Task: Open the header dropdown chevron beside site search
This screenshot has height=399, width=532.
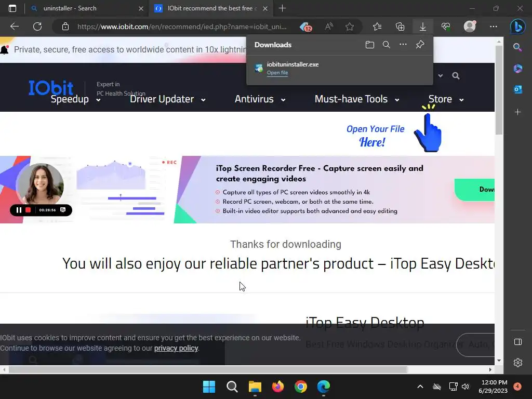Action: pos(441,76)
